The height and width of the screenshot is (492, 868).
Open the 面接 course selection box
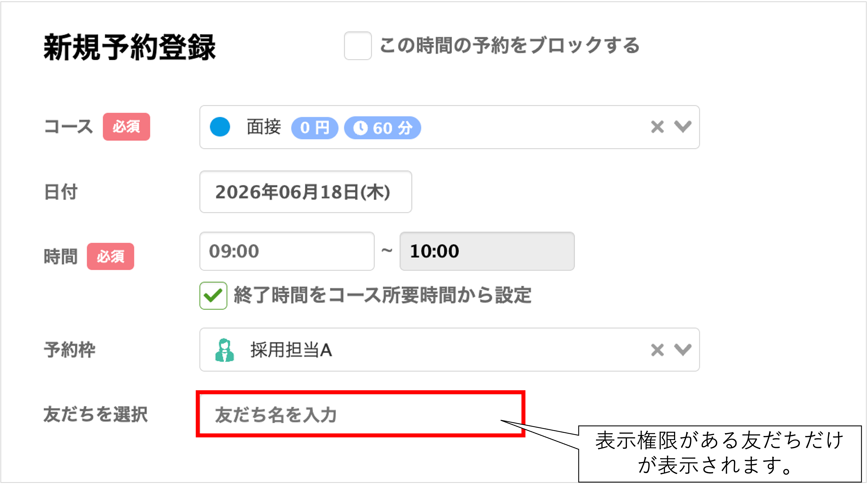pos(449,127)
